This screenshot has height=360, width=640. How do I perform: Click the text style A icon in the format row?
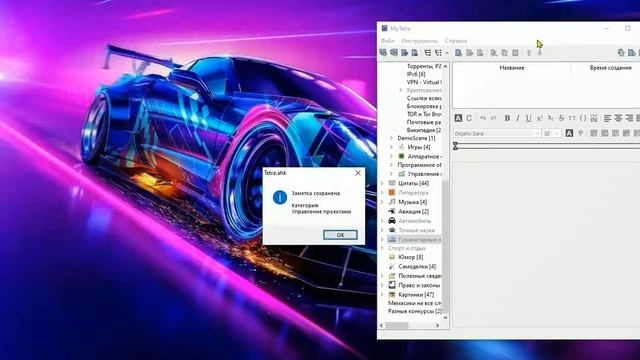pyautogui.click(x=458, y=118)
